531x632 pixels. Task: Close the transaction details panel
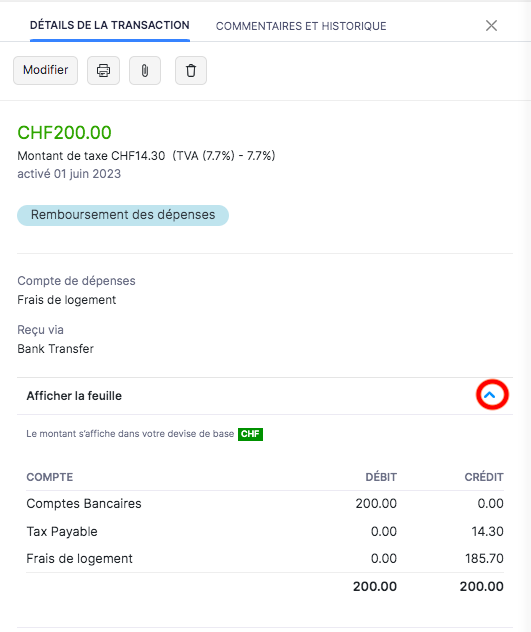(x=491, y=26)
